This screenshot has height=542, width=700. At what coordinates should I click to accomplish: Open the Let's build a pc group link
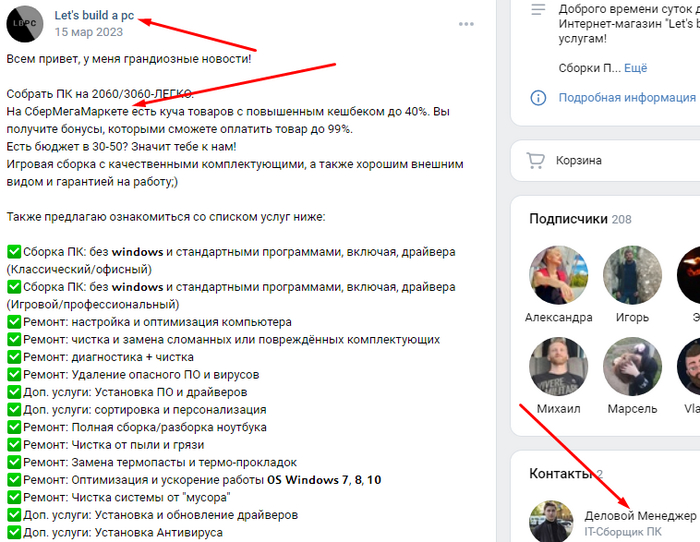[x=94, y=15]
